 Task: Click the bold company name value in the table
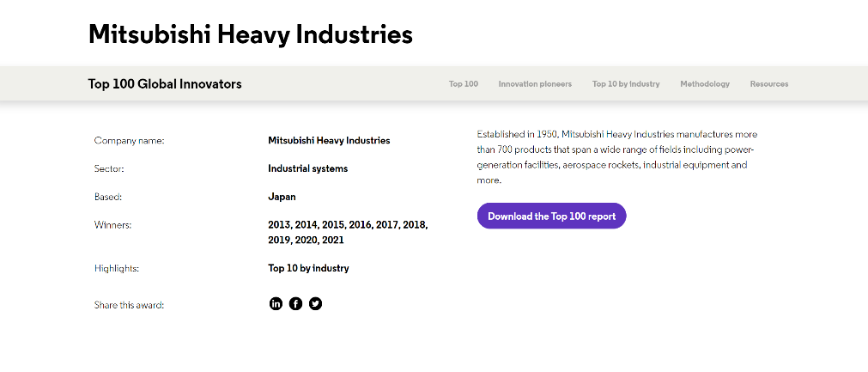329,140
